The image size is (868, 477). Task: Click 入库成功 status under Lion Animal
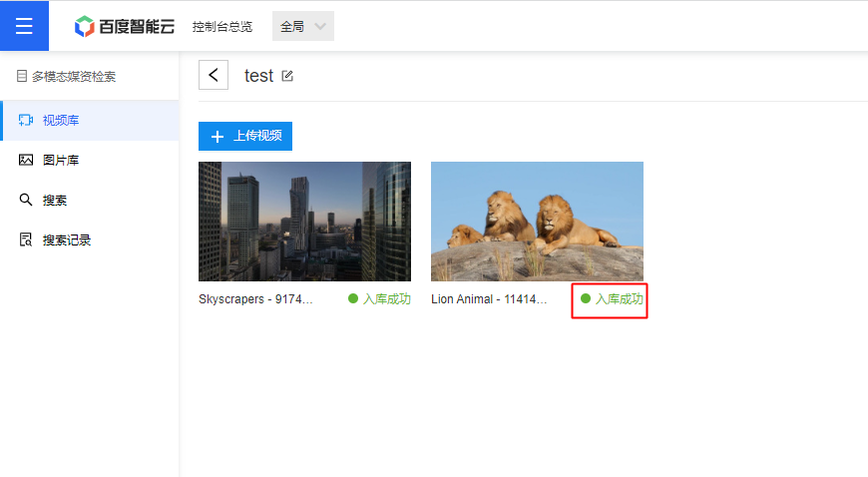click(x=612, y=299)
